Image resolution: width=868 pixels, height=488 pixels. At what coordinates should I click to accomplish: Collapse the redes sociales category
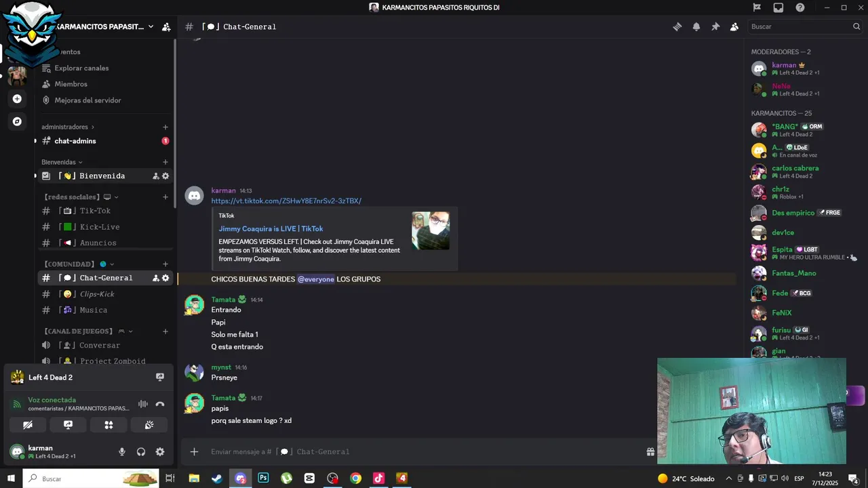point(81,197)
